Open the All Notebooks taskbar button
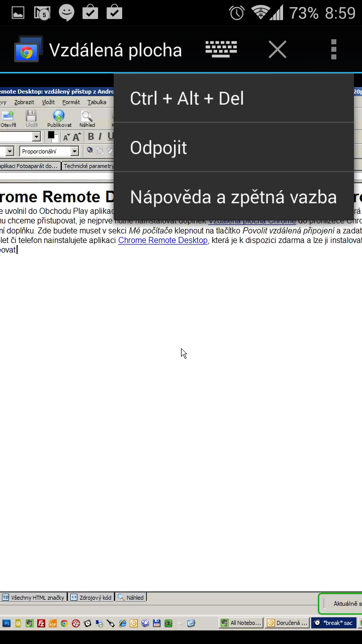362x644 pixels. coord(241,623)
